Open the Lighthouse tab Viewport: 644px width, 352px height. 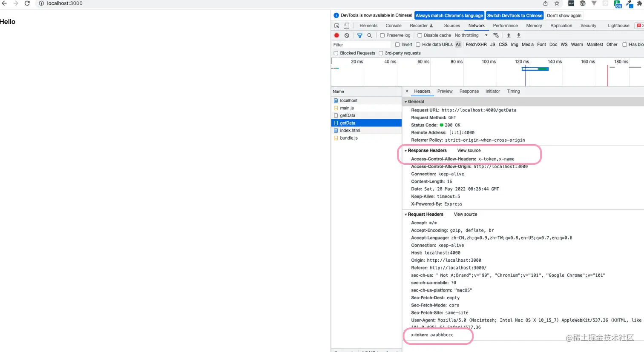tap(618, 26)
